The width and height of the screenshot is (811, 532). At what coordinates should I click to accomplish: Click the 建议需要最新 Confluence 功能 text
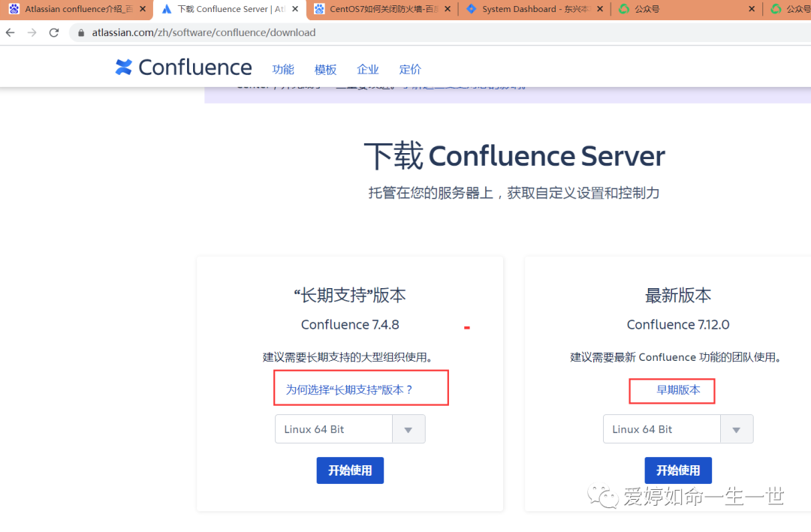676,357
